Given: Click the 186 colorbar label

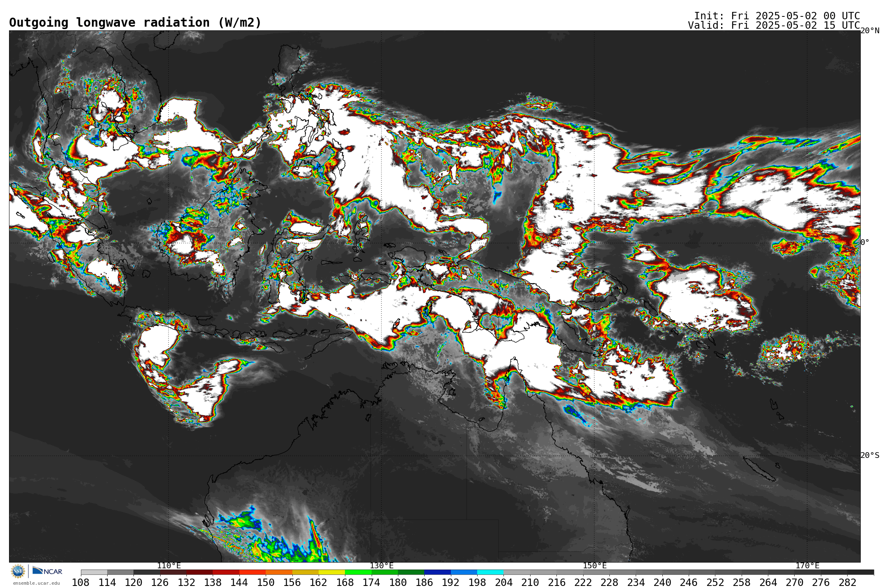Looking at the screenshot, I should [424, 583].
